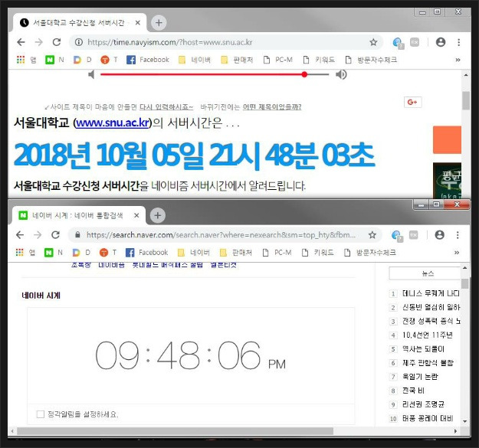Click the back arrow in the top browser window
Viewport: 479px width, 448px height.
21,42
